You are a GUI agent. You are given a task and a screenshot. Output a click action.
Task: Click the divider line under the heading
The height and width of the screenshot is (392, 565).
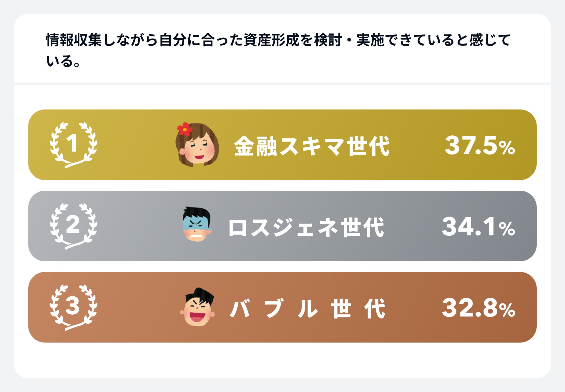282,84
